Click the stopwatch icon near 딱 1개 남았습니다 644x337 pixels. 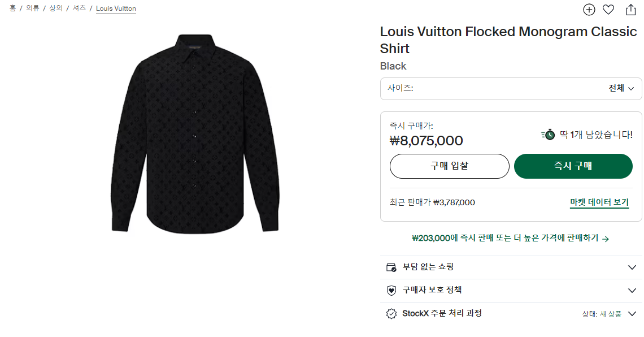pos(548,135)
